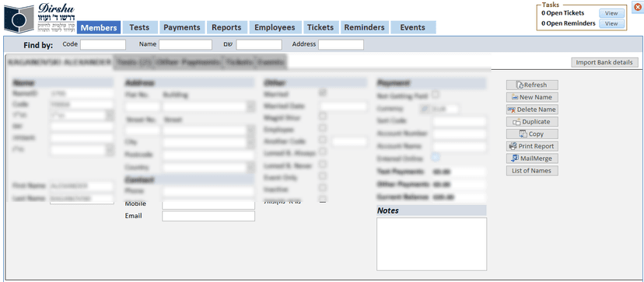Click the Postcode field
Screen dimensions: 644x282
click(x=208, y=155)
